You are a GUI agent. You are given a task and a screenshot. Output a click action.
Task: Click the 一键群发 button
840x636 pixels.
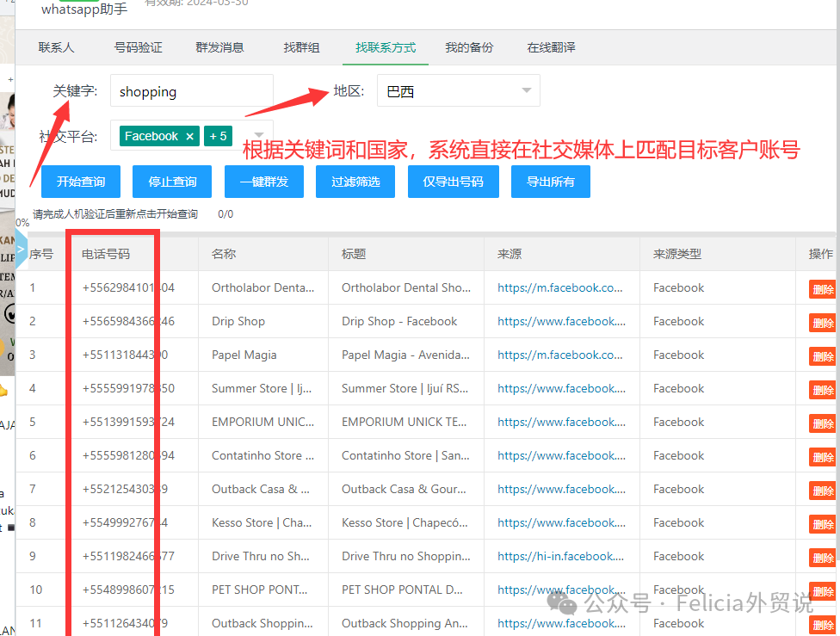(x=264, y=182)
